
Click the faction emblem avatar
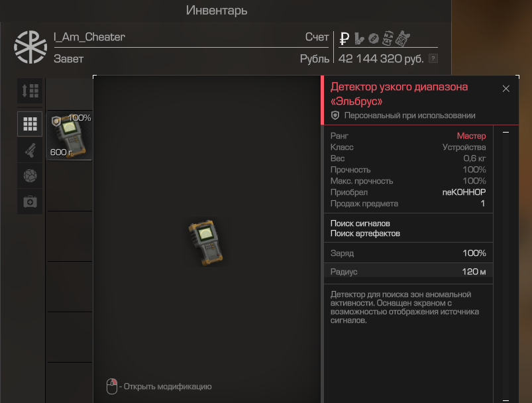30,47
